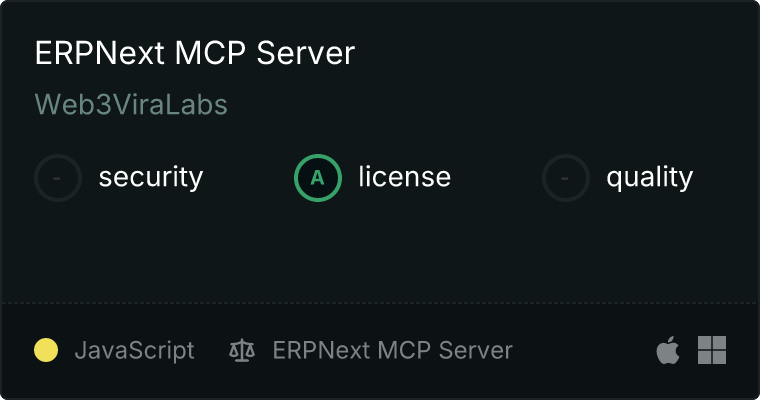Visit the Web3ViraLabs author page
Viewport: 760px width, 400px height.
point(131,104)
